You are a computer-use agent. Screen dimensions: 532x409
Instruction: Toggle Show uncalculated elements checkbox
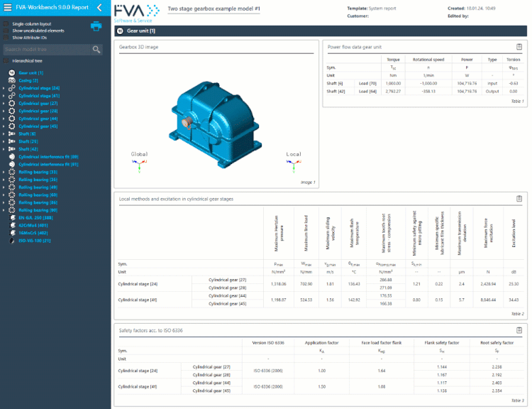(6, 31)
